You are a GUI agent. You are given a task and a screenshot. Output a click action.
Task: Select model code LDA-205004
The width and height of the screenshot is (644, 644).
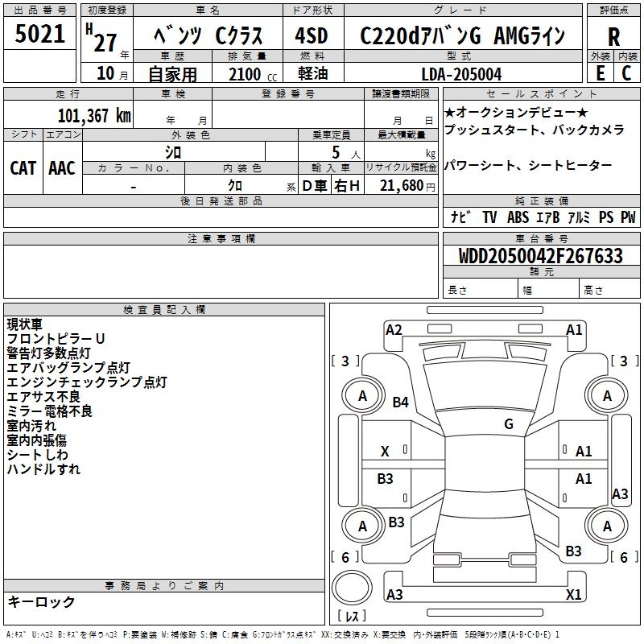pyautogui.click(x=461, y=74)
